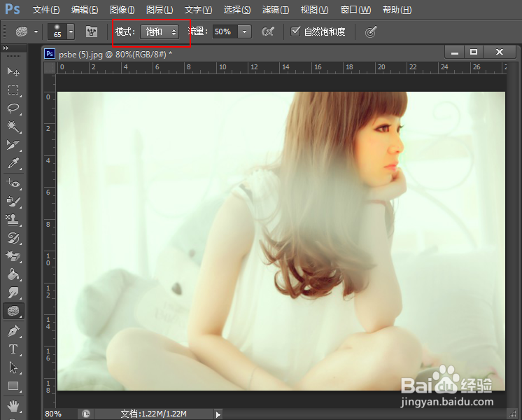
Task: Select the Lasso tool
Action: pos(13,108)
